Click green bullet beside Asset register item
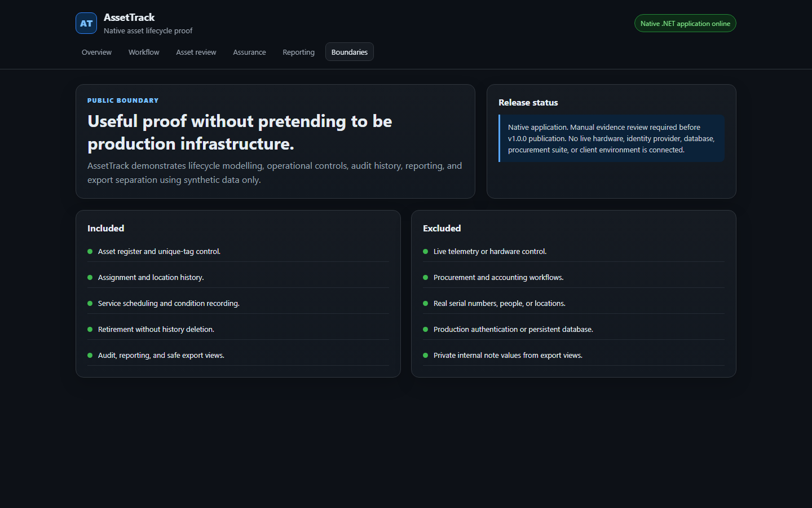 [x=90, y=252]
